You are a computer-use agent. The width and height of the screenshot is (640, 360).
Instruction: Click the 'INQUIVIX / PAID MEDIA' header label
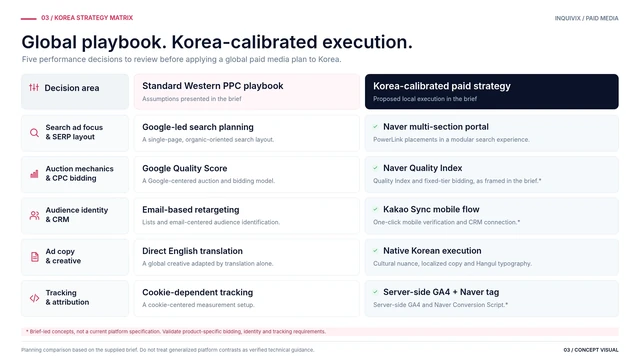click(587, 18)
